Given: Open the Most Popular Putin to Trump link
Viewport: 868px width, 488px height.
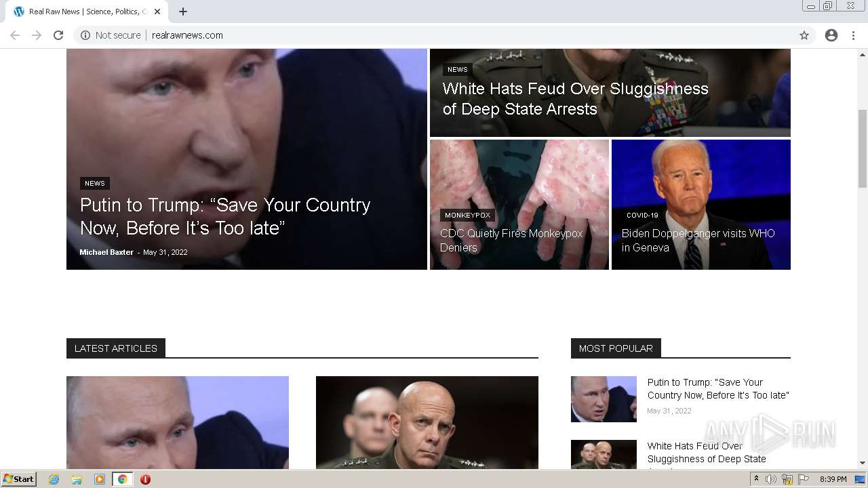Looking at the screenshot, I should 718,388.
